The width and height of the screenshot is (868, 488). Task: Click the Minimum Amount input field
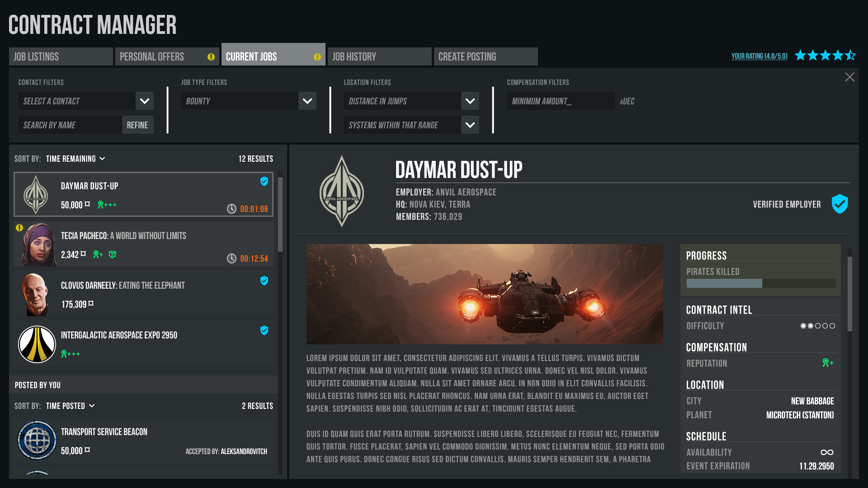(560, 101)
